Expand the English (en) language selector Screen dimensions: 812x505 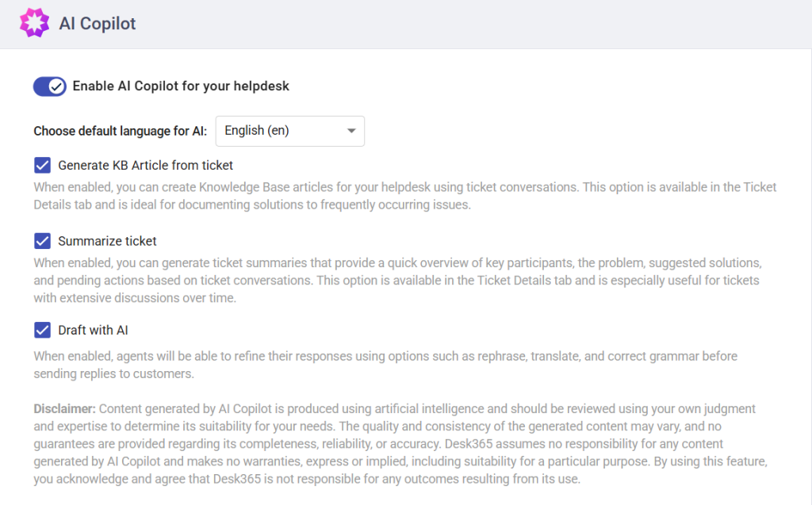[289, 131]
